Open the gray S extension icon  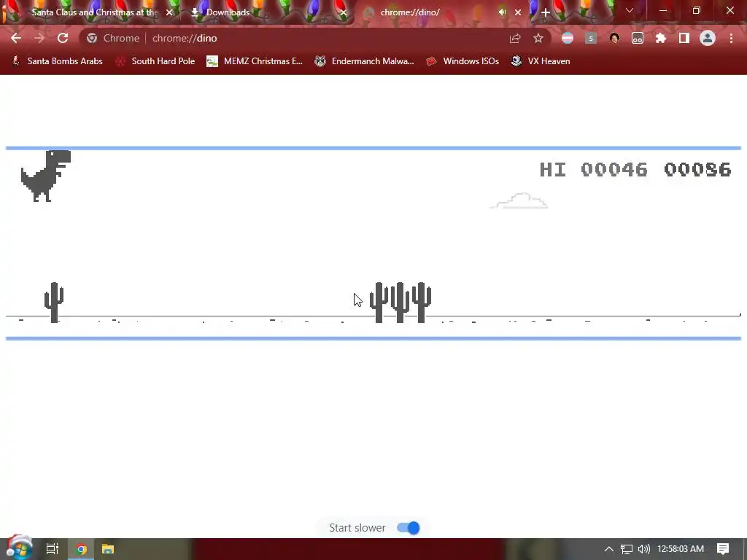click(591, 38)
